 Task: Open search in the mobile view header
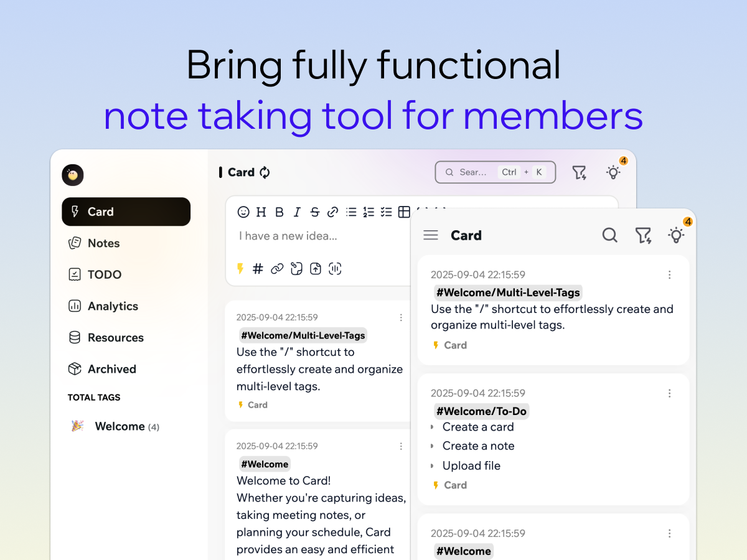610,235
